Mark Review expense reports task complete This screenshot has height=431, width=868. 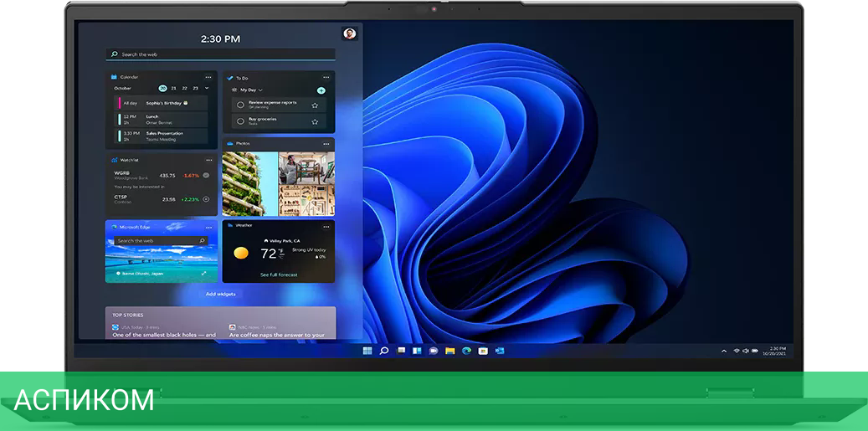pyautogui.click(x=240, y=105)
